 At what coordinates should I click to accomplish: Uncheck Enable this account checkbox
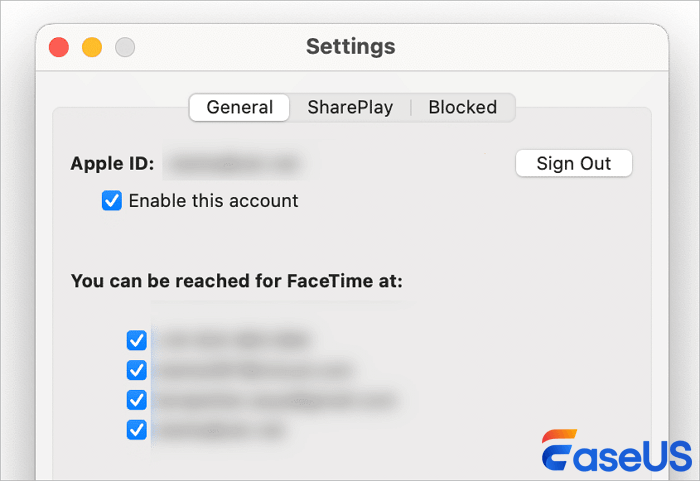[112, 201]
